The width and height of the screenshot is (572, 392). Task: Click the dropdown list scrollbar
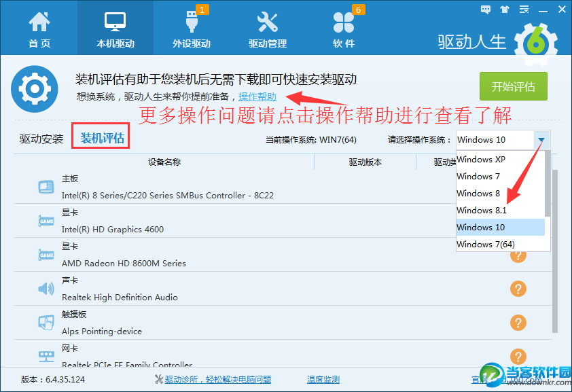(547, 183)
